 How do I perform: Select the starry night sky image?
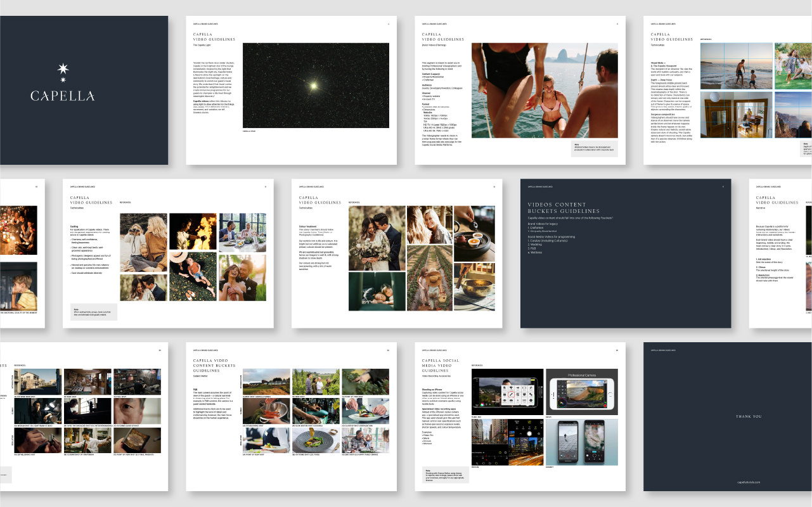pyautogui.click(x=316, y=86)
